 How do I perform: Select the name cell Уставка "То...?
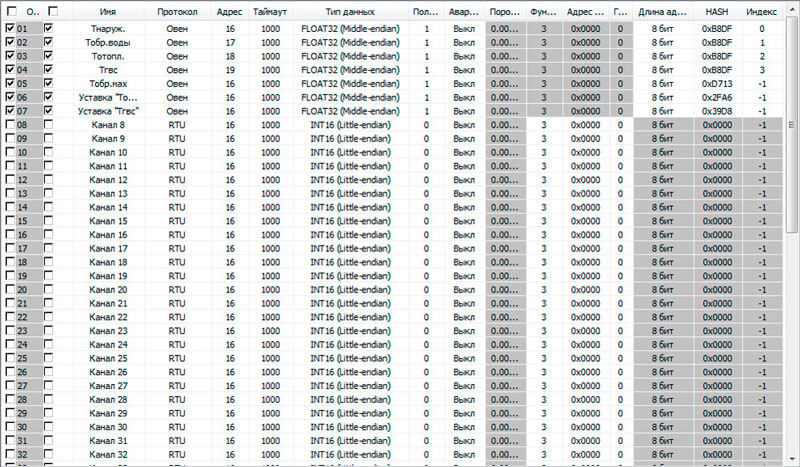point(108,97)
